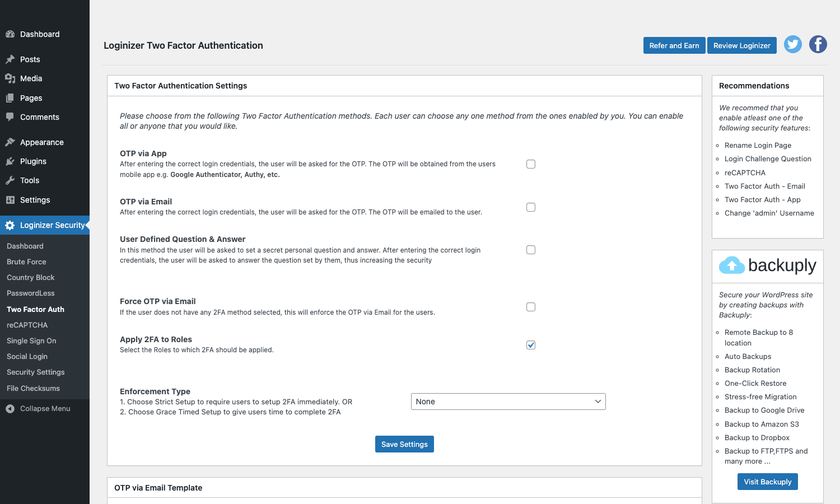
Task: Go to the Social Login submenu
Action: click(27, 356)
